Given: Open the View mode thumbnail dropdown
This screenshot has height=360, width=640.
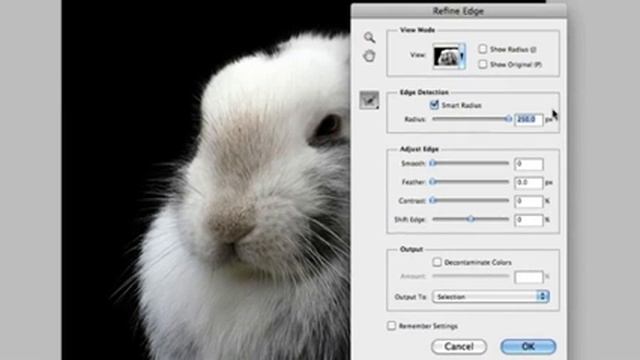Looking at the screenshot, I should point(449,56).
